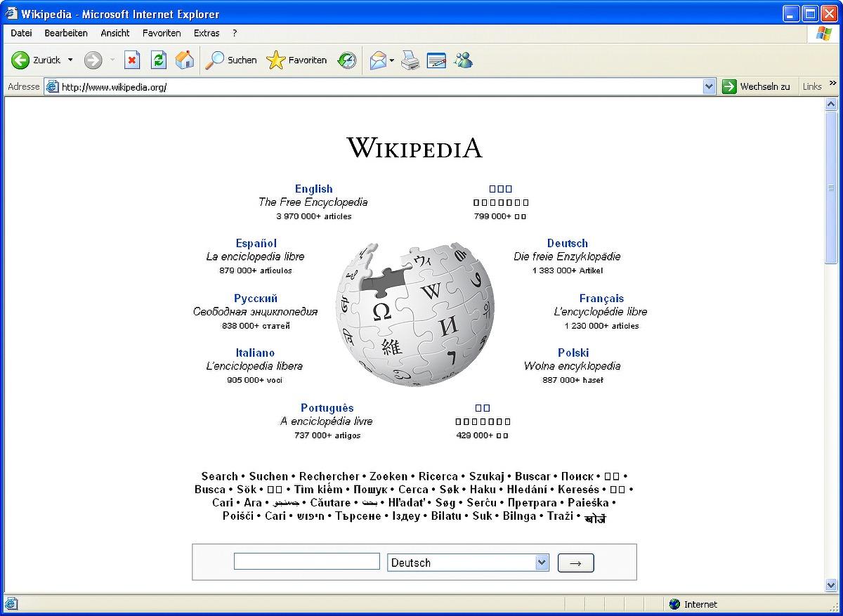Screen dimensions: 843x616
Task: Click the Wechseln zu button
Action: [x=758, y=86]
